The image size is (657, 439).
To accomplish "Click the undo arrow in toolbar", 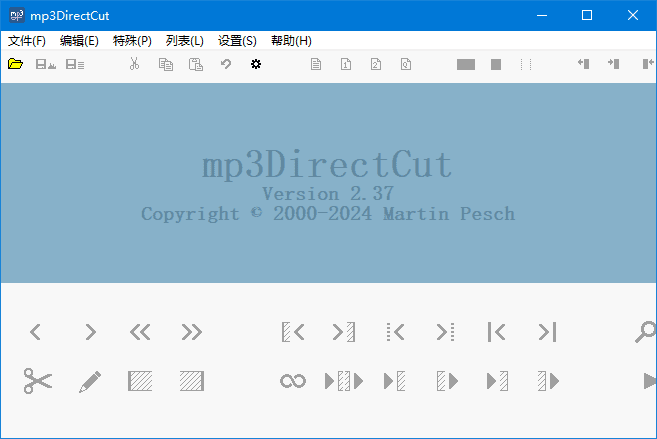I will (226, 64).
